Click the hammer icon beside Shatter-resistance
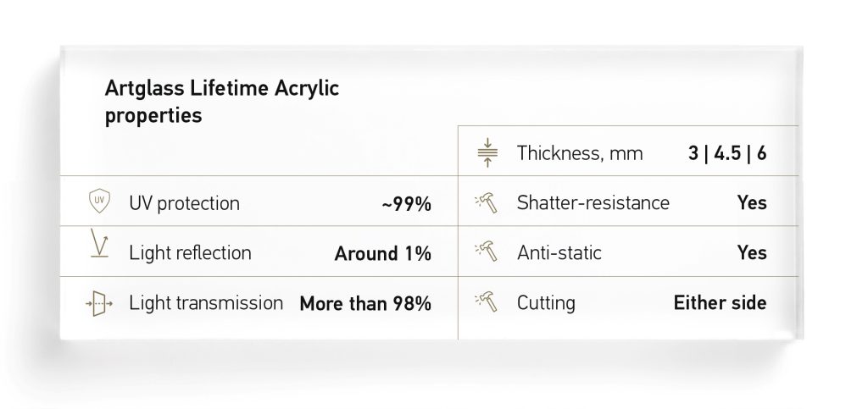 pos(487,203)
